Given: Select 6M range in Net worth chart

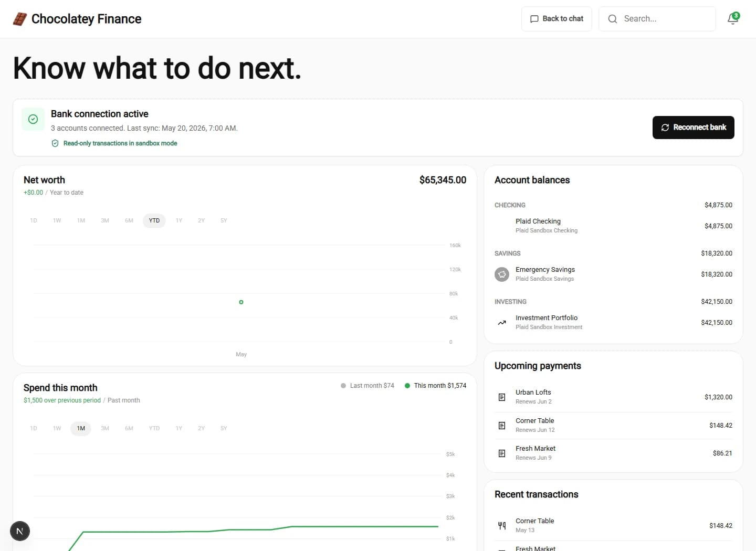Looking at the screenshot, I should [x=129, y=220].
